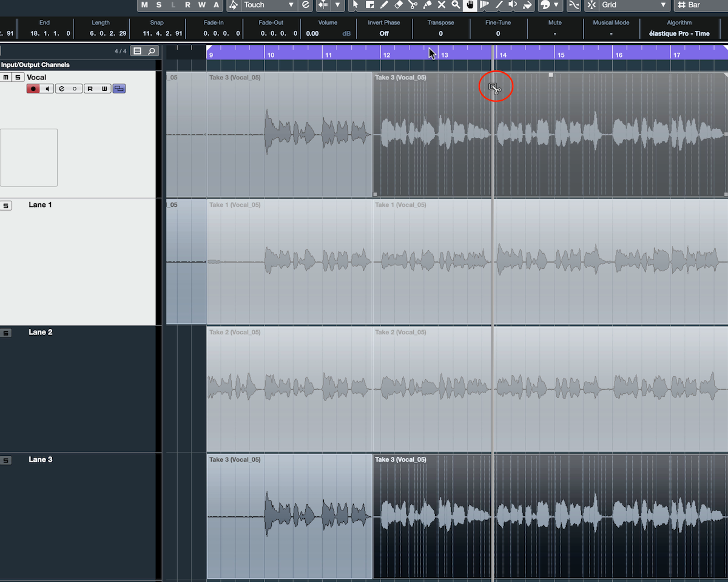The image size is (728, 582).
Task: Select the Draw pencil tool
Action: (x=384, y=5)
